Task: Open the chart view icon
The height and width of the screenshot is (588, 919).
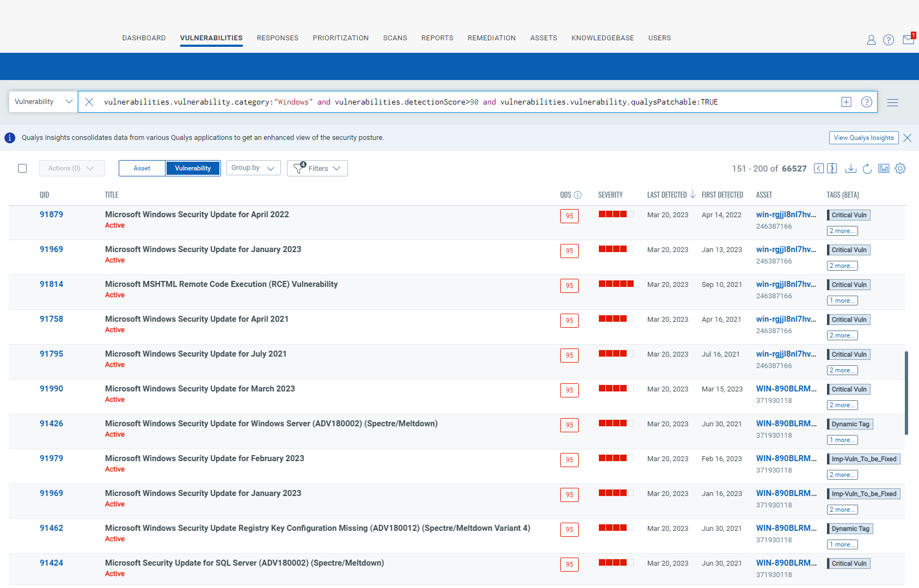Action: click(884, 168)
